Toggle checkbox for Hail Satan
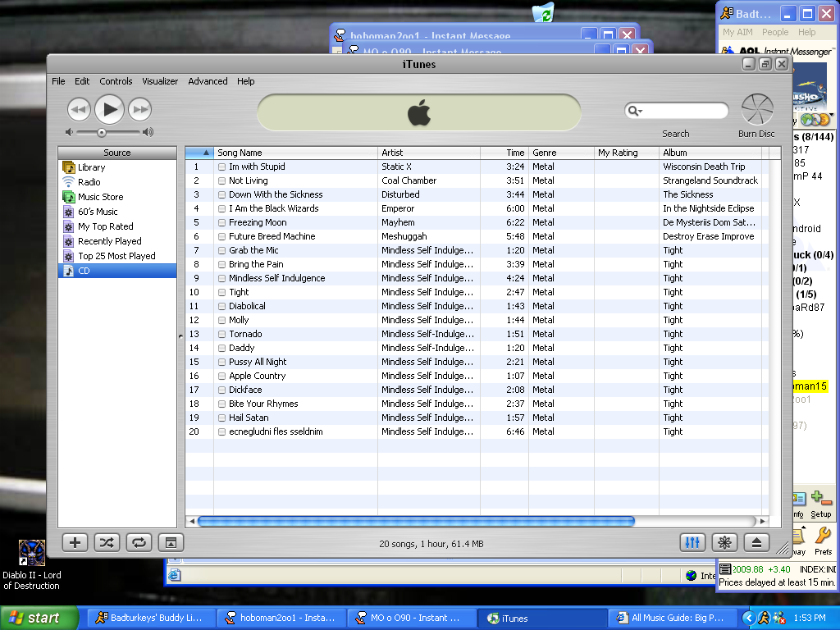This screenshot has width=840, height=630. [x=221, y=418]
